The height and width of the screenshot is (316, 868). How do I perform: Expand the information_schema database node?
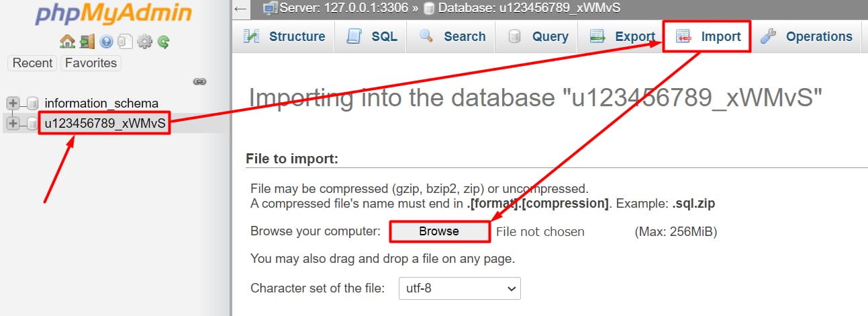(x=12, y=103)
